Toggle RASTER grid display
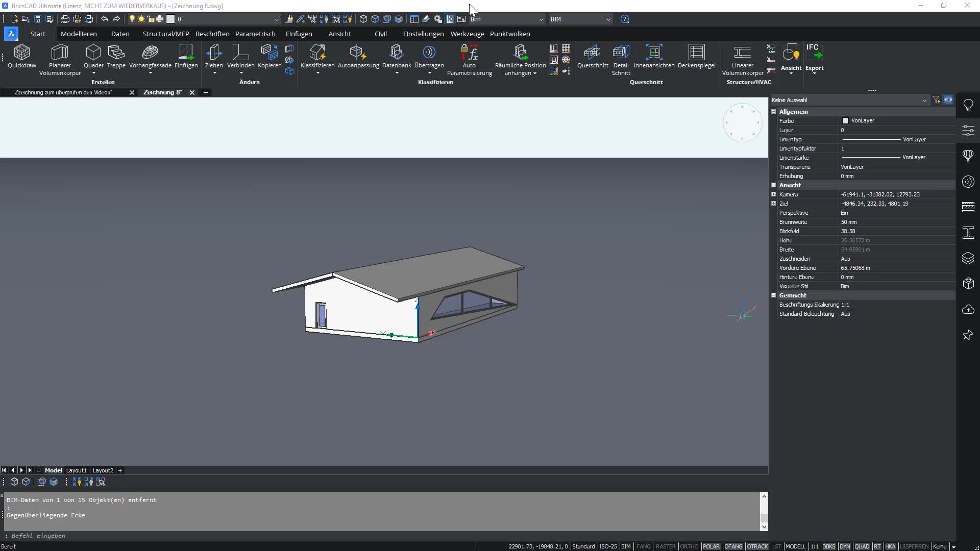This screenshot has width=980, height=551. [x=666, y=546]
